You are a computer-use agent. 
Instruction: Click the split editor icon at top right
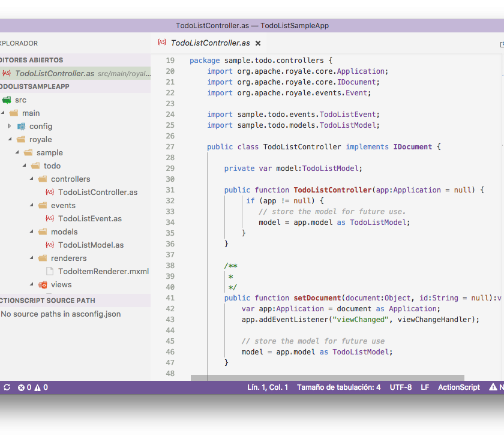pos(502,44)
